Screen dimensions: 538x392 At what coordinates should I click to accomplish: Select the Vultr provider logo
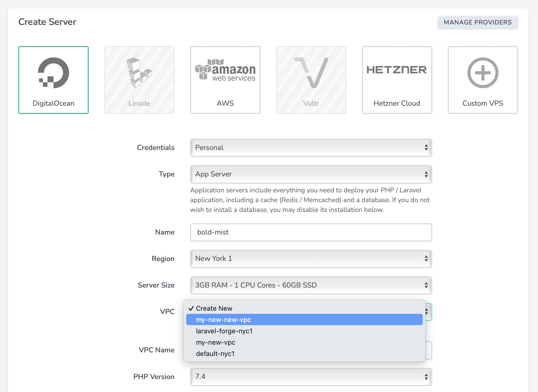pyautogui.click(x=311, y=73)
